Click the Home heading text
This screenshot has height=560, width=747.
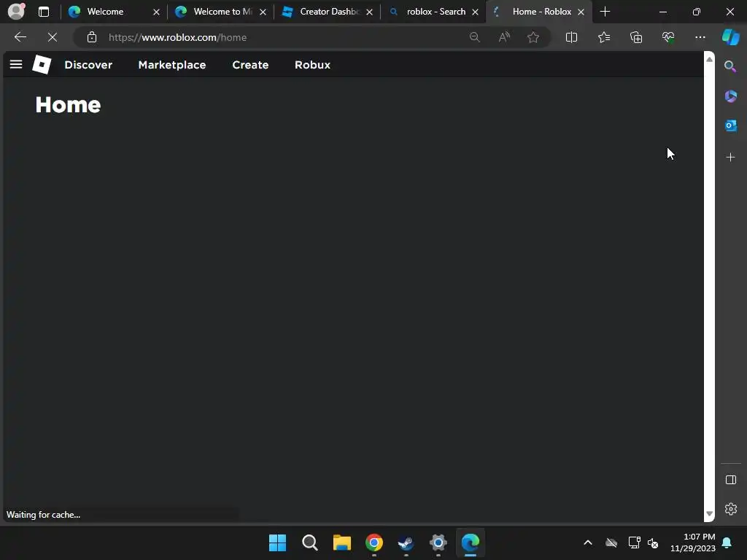(68, 105)
